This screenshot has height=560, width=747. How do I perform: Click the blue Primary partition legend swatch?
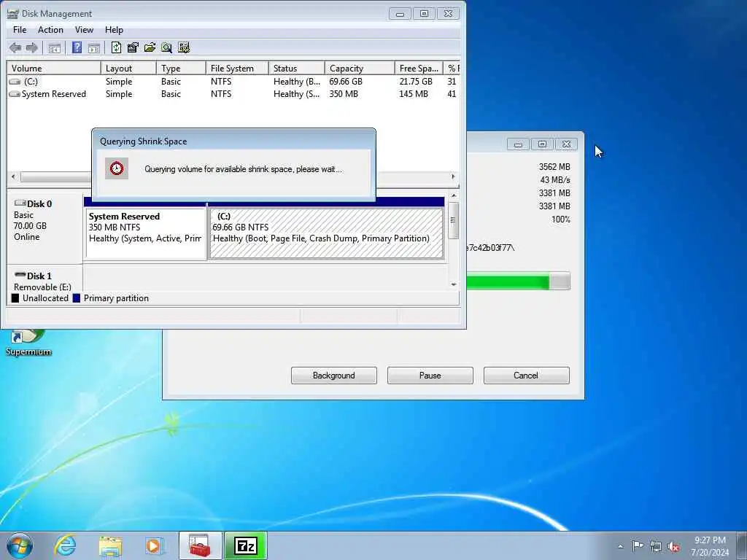76,298
